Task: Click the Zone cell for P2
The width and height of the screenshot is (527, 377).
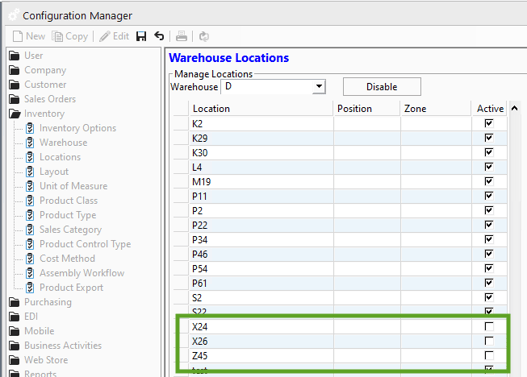Action: tap(436, 211)
